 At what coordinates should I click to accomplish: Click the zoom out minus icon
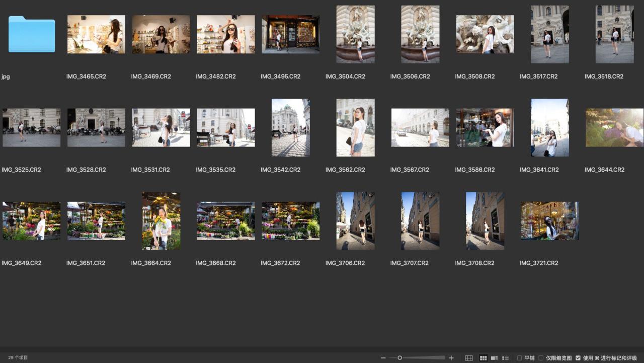pos(383,358)
